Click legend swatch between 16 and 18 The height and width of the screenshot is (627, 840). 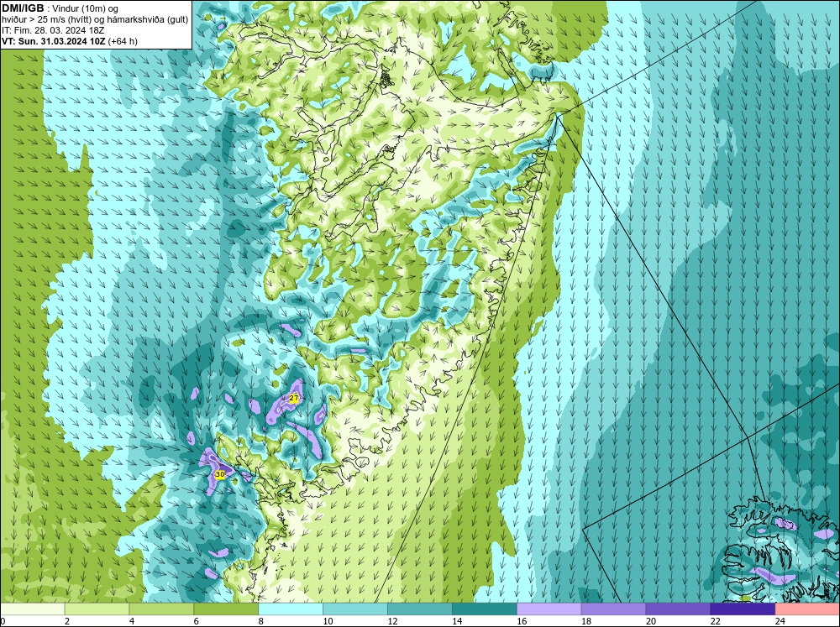pyautogui.click(x=549, y=609)
